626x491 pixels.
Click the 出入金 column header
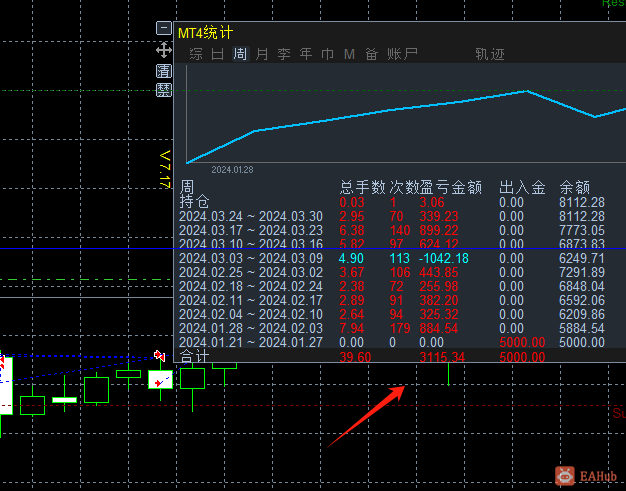point(522,187)
